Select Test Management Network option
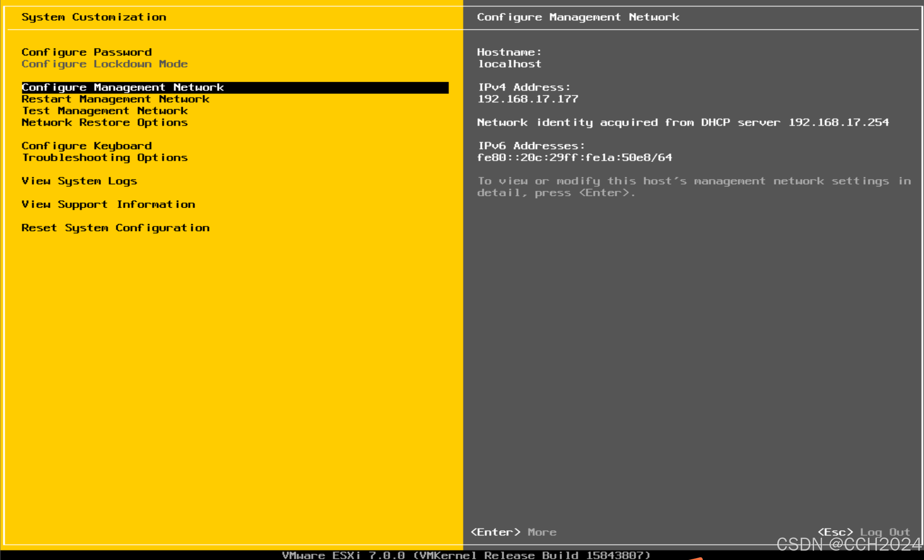924x560 pixels. [x=104, y=111]
